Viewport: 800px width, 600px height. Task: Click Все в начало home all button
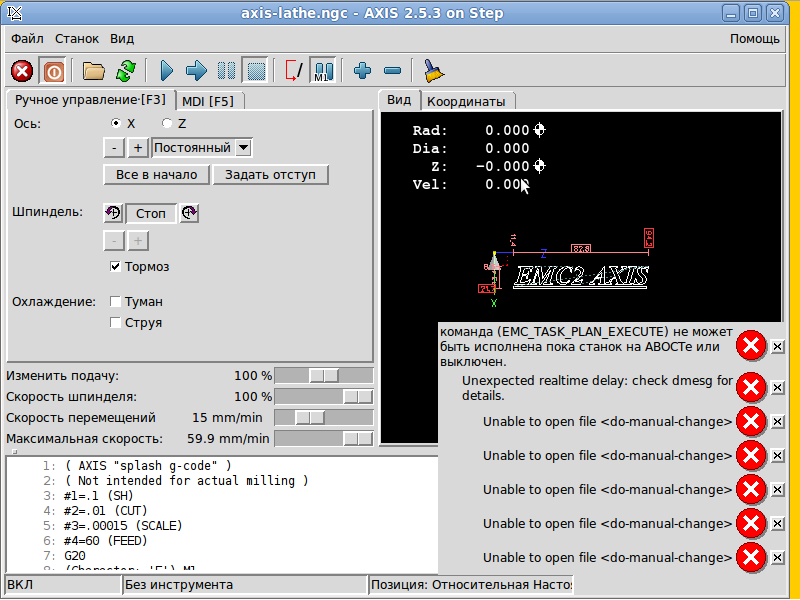click(x=157, y=174)
